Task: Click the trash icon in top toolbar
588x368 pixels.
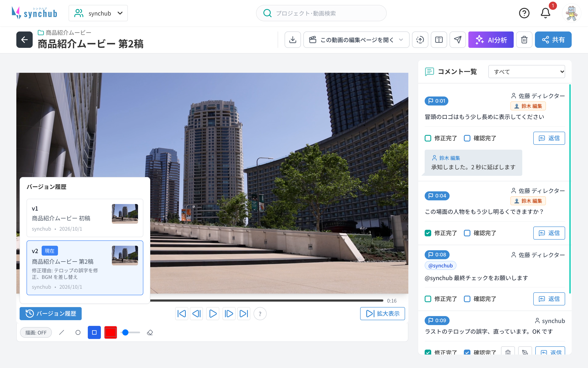Action: pos(524,40)
